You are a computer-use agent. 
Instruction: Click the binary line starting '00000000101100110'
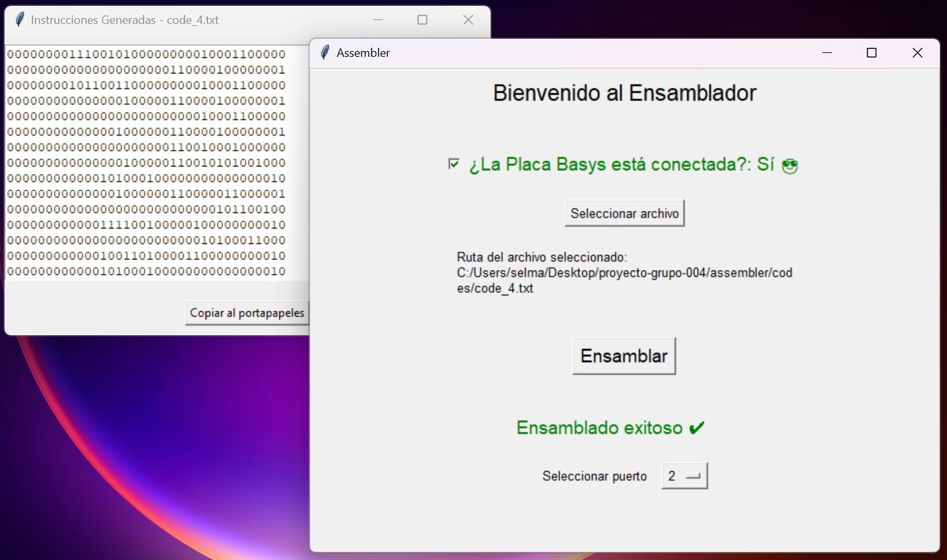pyautogui.click(x=146, y=85)
